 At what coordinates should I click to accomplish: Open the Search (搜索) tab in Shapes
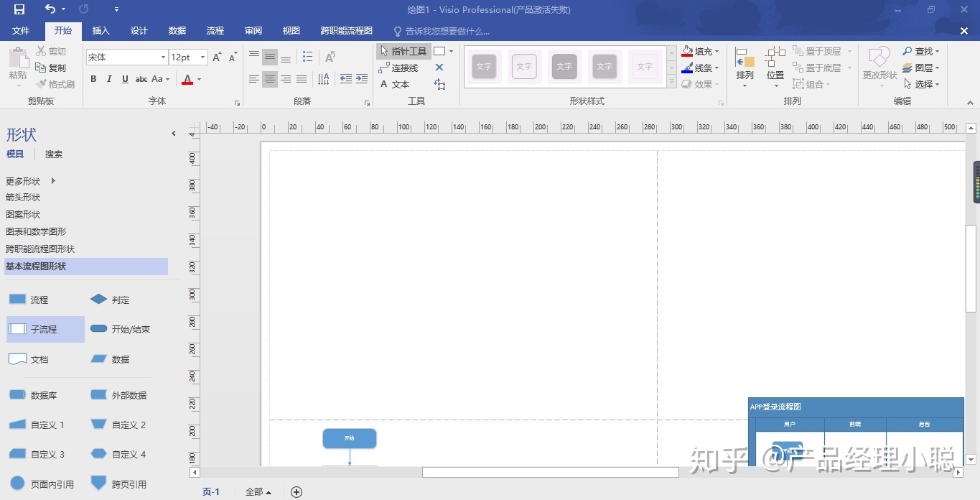[x=54, y=154]
